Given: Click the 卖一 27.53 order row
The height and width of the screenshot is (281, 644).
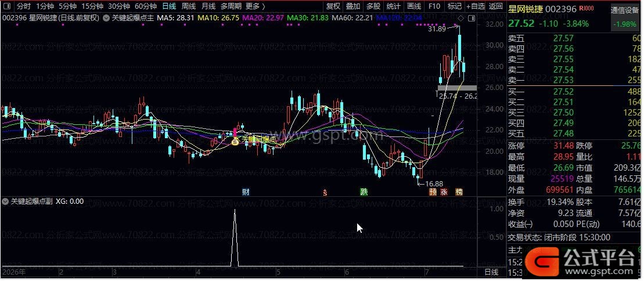Looking at the screenshot, I should [574, 80].
